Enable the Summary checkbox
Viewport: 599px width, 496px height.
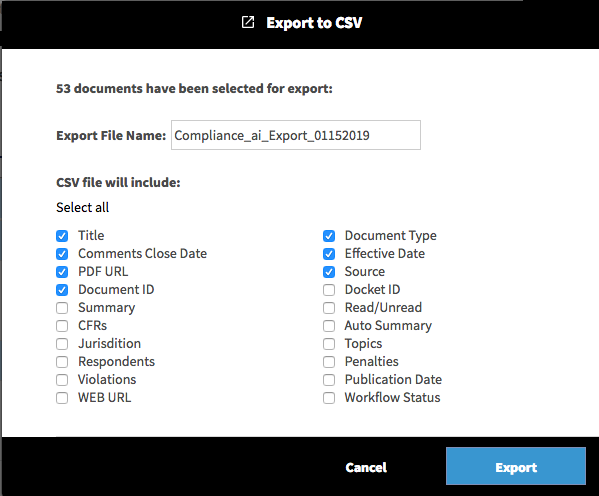[x=62, y=308]
